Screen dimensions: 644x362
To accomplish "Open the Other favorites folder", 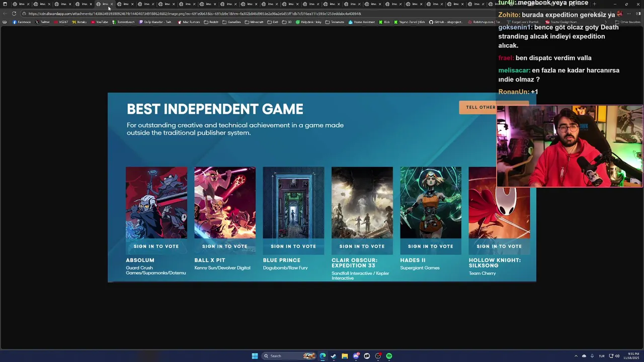I will (627, 22).
